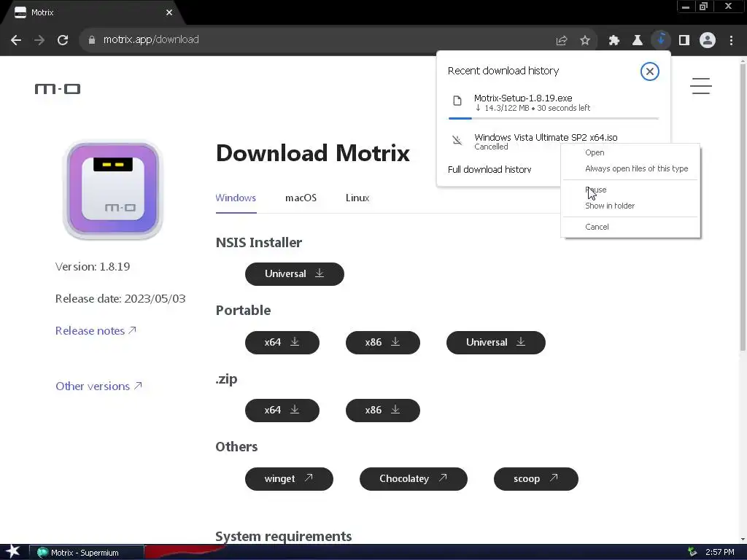Open the Other versions link
The width and height of the screenshot is (747, 560).
coord(98,386)
